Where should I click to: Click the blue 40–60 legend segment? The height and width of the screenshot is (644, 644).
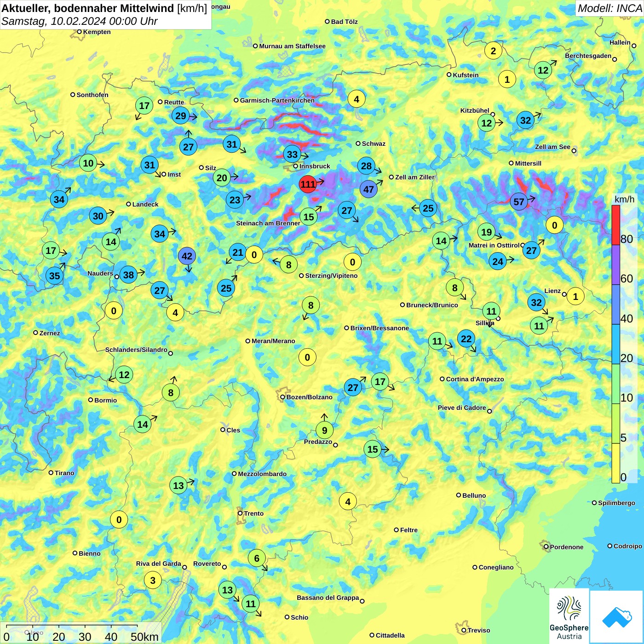[616, 305]
